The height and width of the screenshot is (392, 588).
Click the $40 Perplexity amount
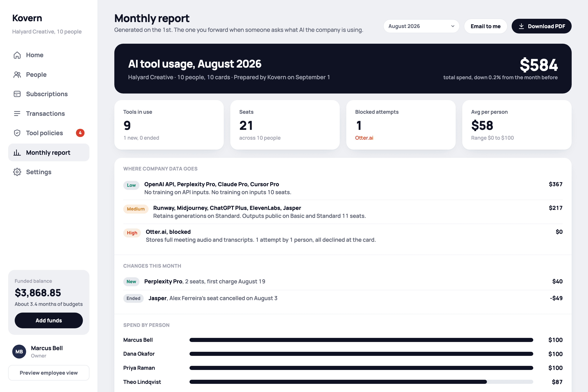(557, 282)
